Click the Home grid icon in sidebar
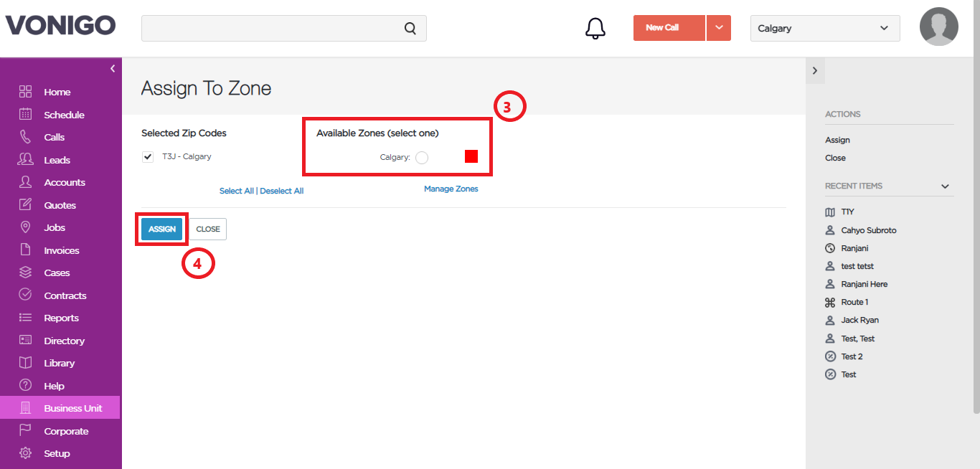Viewport: 980px width, 469px height. [x=26, y=92]
